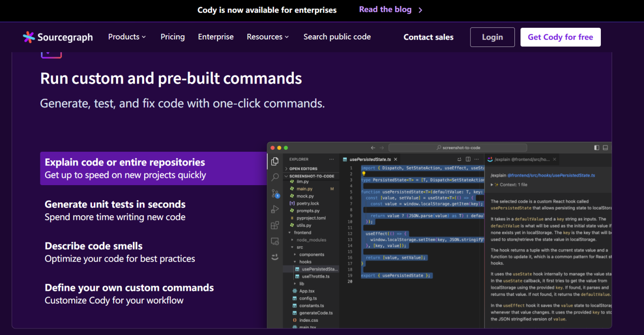The height and width of the screenshot is (335, 644).
Task: Open the Pricing menu item
Action: [x=173, y=37]
